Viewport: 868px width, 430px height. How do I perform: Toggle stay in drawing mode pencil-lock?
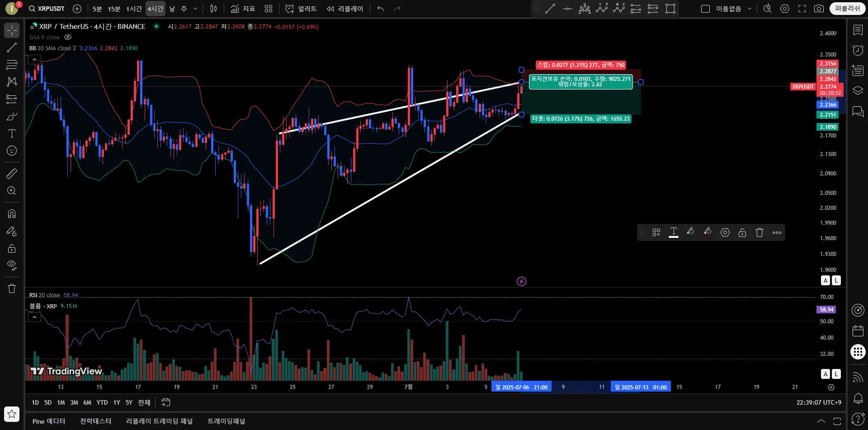pos(12,231)
